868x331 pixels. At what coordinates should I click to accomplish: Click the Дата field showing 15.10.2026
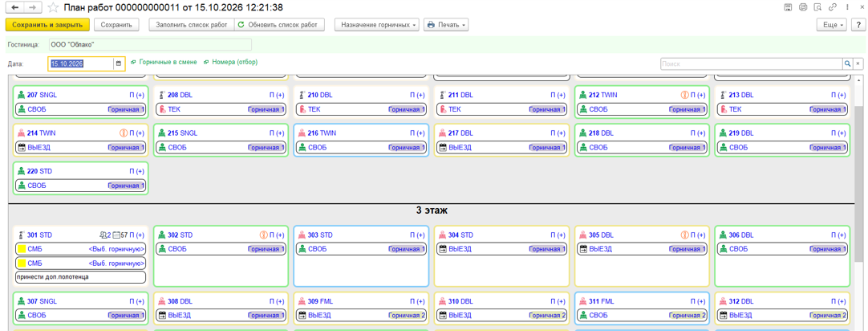point(81,63)
